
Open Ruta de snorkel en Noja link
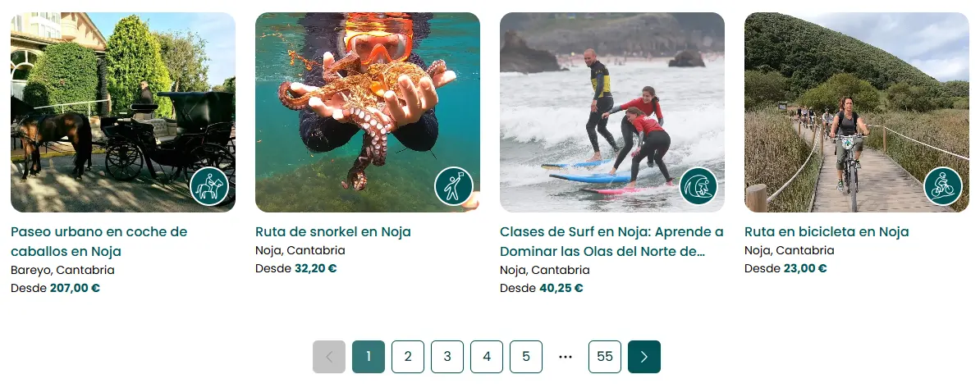coord(333,232)
